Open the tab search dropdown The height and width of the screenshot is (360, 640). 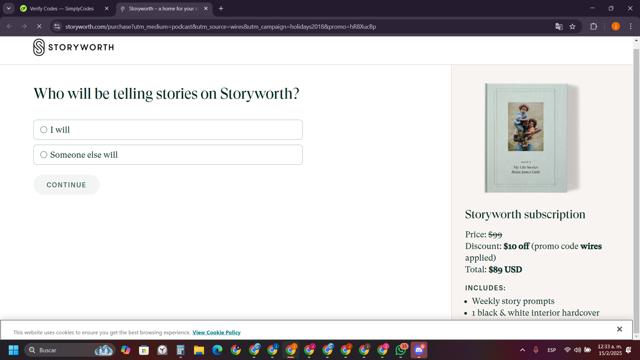coord(9,9)
